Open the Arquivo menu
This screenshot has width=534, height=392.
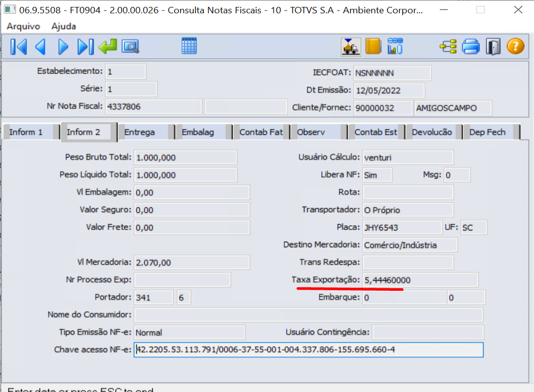23,26
